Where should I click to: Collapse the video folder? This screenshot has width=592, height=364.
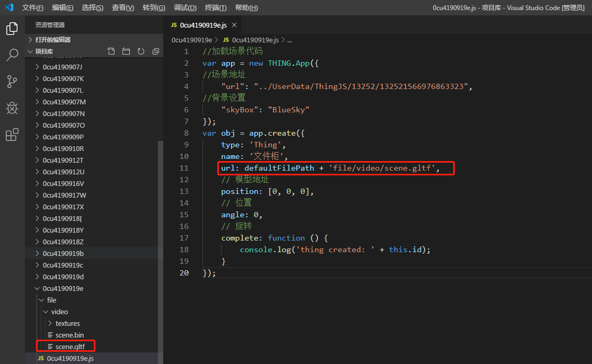tap(94, 312)
